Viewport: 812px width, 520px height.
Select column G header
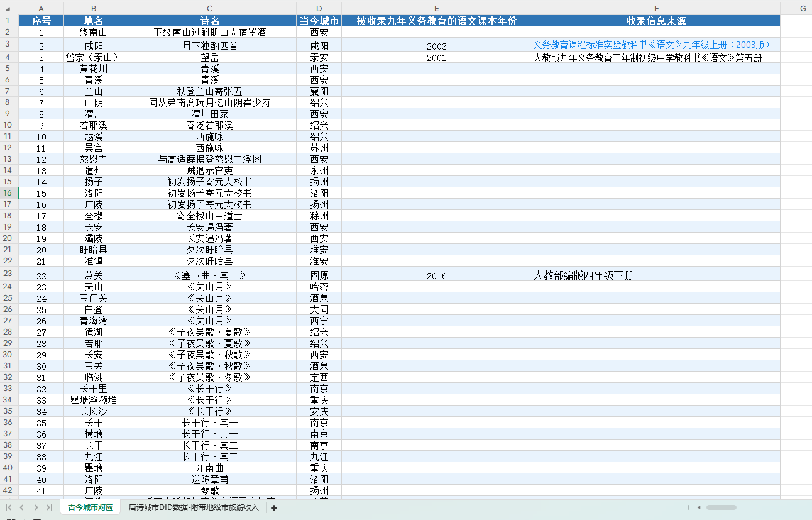796,9
